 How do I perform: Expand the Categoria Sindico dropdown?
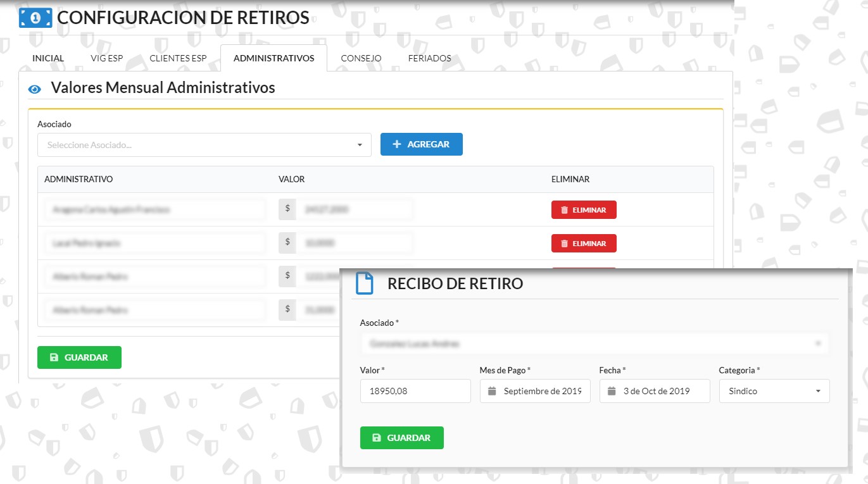tap(774, 391)
